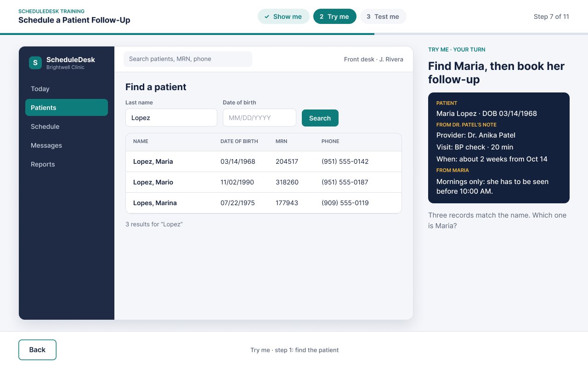Screen dimensions: 588x368
Task: Click the Back button
Action: pos(37,350)
